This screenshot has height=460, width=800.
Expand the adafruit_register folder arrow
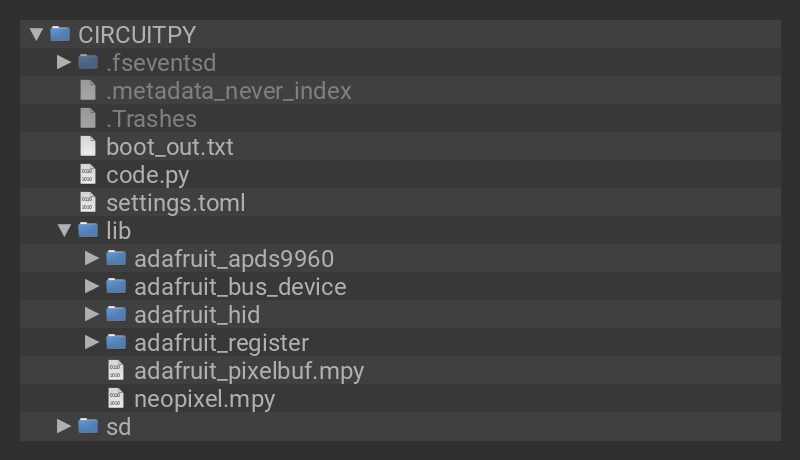(x=92, y=342)
